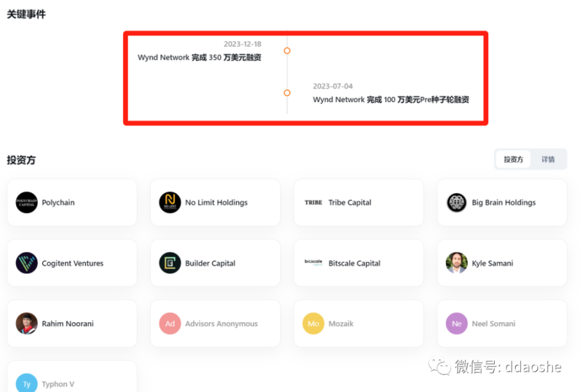The image size is (580, 392).
Task: Open Wynd Network 完成 350 万美元融资 event
Action: point(199,57)
